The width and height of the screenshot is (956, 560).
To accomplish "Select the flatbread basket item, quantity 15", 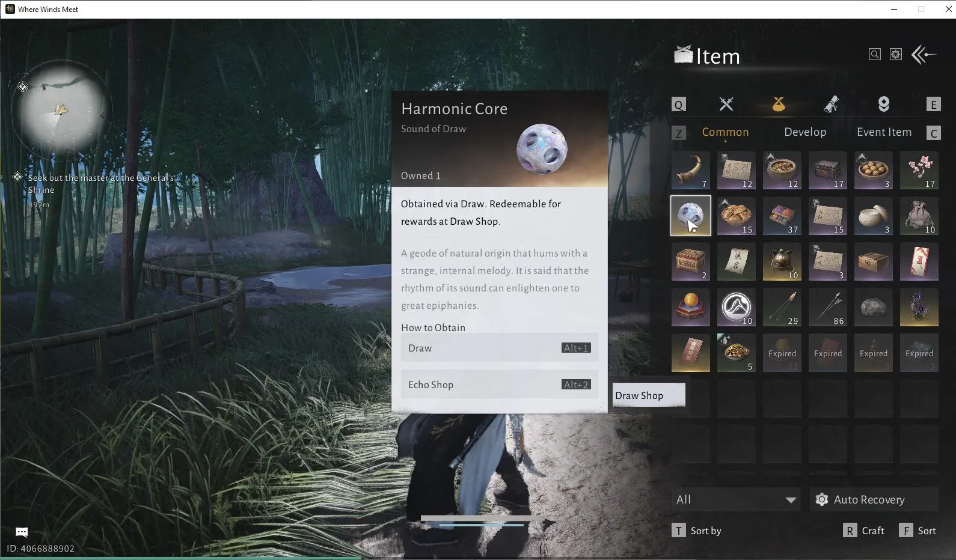I will pos(736,216).
